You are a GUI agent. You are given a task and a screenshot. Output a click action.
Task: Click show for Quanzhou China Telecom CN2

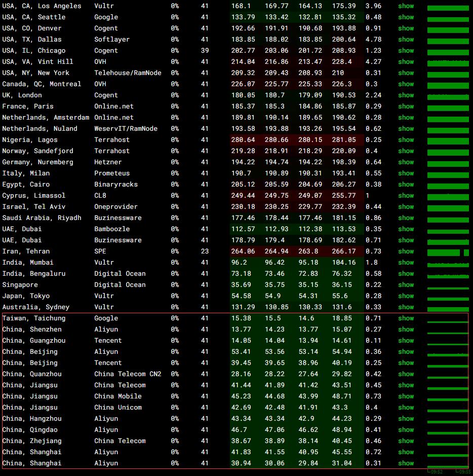point(406,374)
